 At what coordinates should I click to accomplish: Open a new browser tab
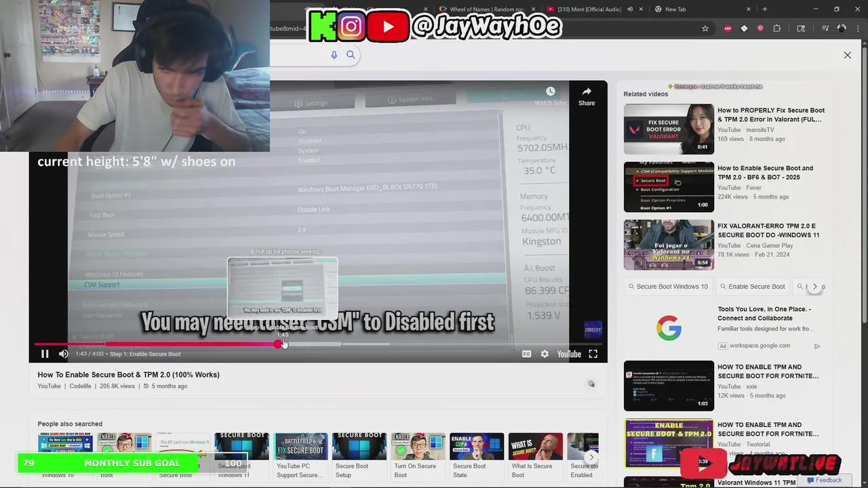pos(765,9)
